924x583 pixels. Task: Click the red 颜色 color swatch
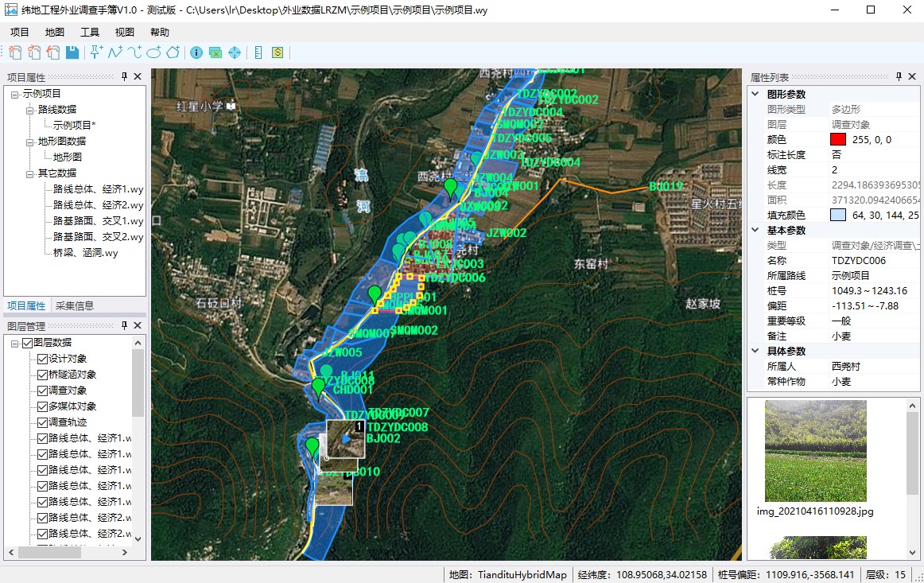click(x=838, y=139)
